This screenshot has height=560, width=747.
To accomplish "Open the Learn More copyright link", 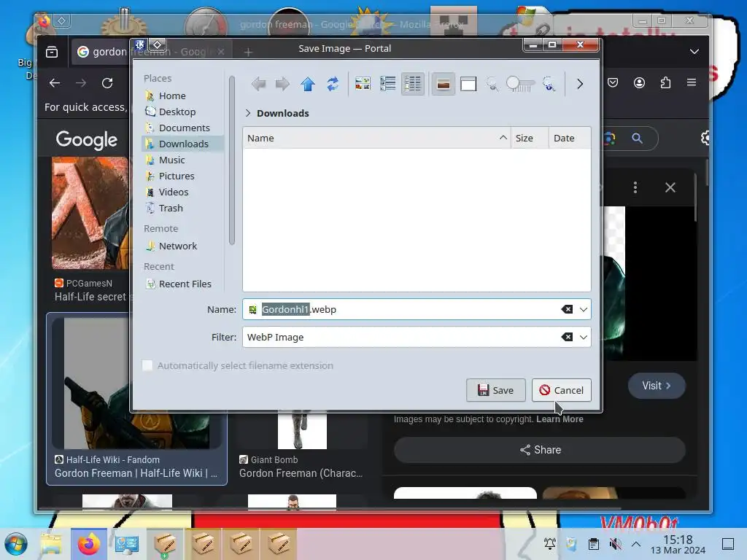I will [x=560, y=419].
